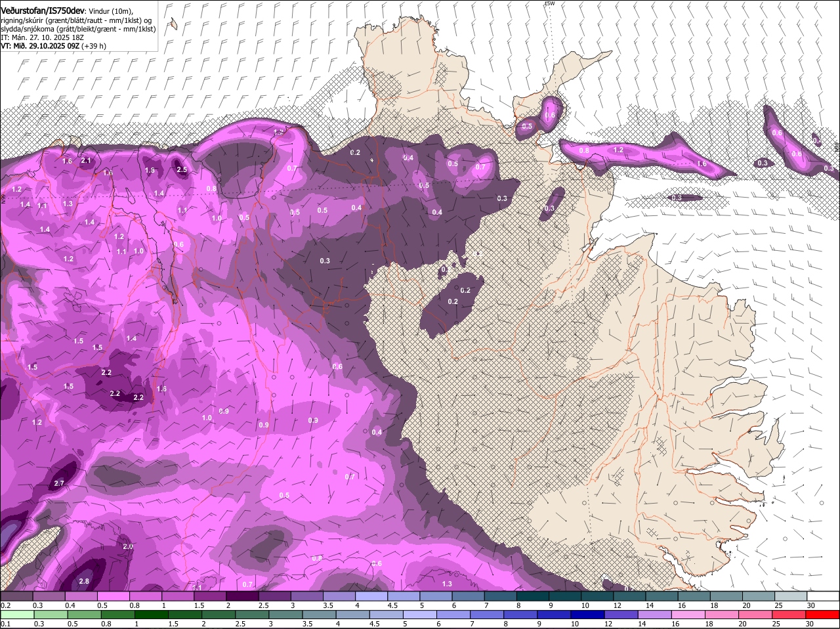
Task: Click the title text Veðurstofan/IS750dev
Action: (43, 11)
